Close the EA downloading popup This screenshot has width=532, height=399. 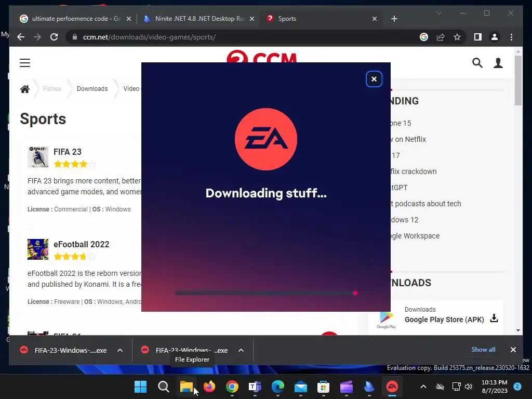click(374, 79)
